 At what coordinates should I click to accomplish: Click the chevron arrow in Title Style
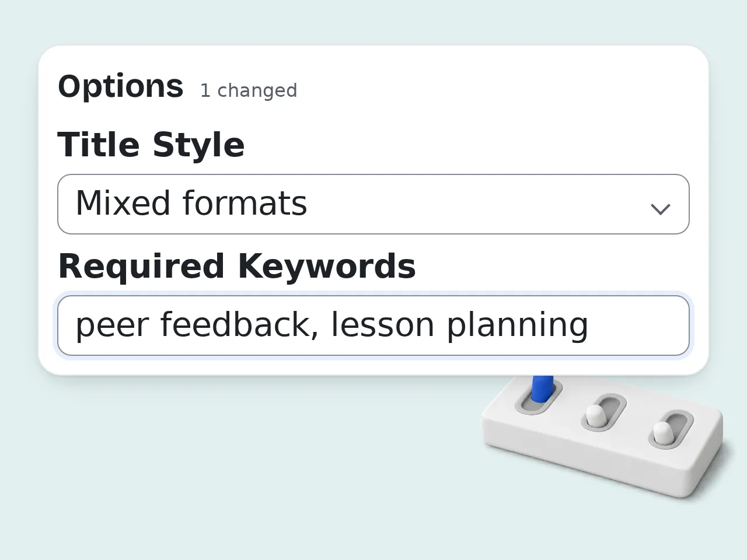tap(660, 209)
